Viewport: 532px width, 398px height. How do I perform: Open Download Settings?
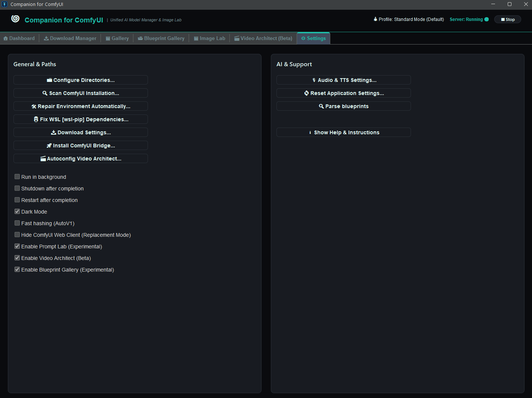tap(81, 132)
